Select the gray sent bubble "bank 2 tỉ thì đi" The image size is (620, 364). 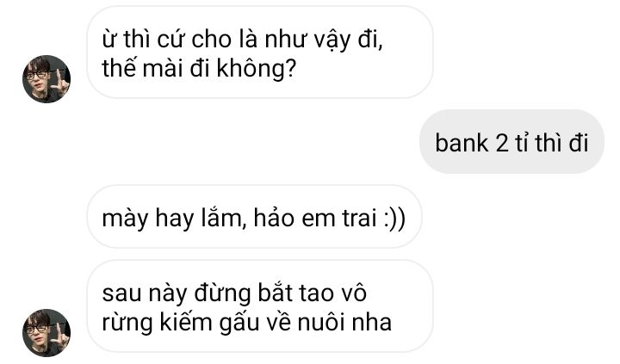coord(512,142)
